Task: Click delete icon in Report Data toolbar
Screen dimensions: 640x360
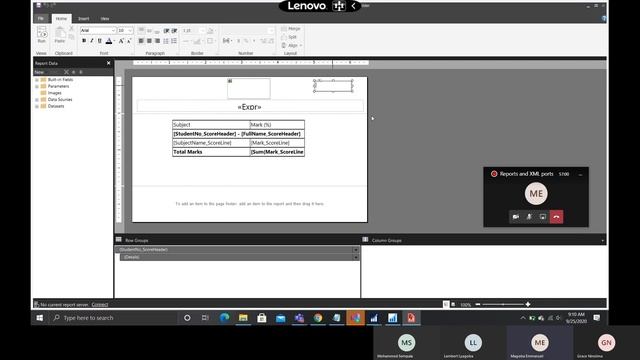Action: (x=66, y=72)
